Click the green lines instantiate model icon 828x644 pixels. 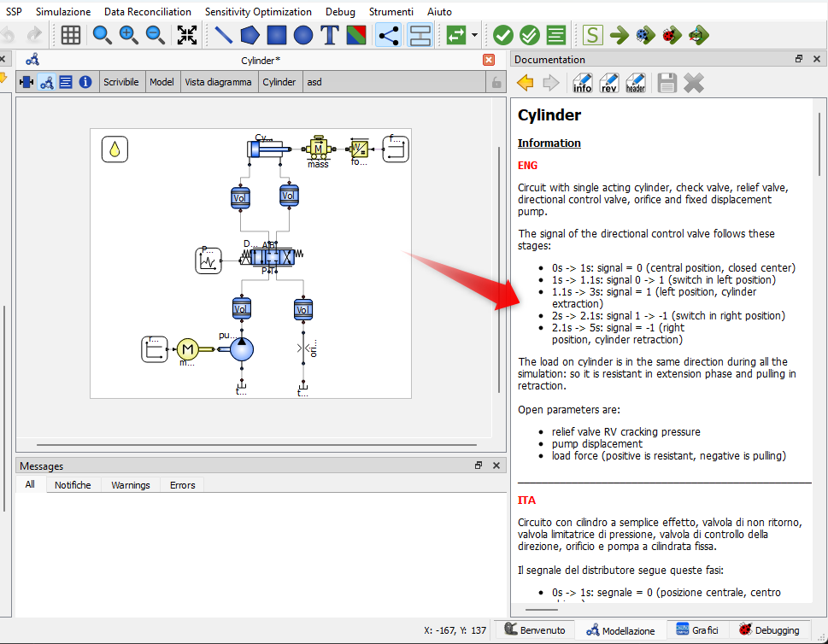click(x=556, y=35)
